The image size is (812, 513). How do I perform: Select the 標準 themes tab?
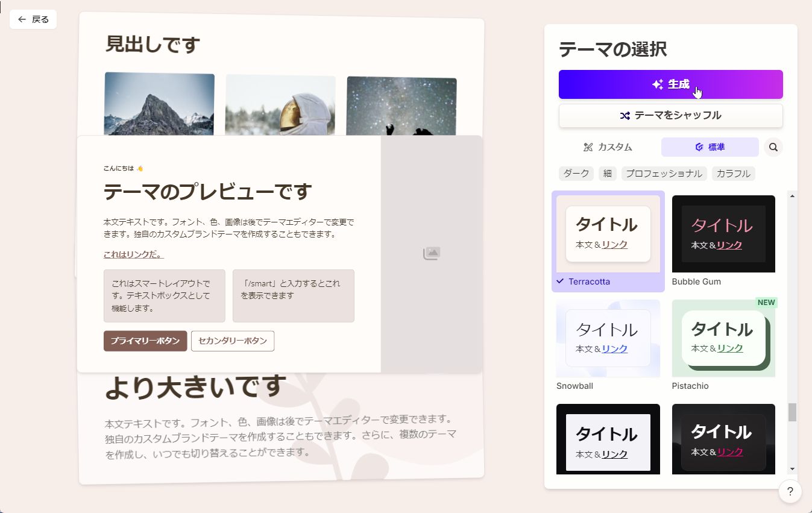click(x=710, y=146)
